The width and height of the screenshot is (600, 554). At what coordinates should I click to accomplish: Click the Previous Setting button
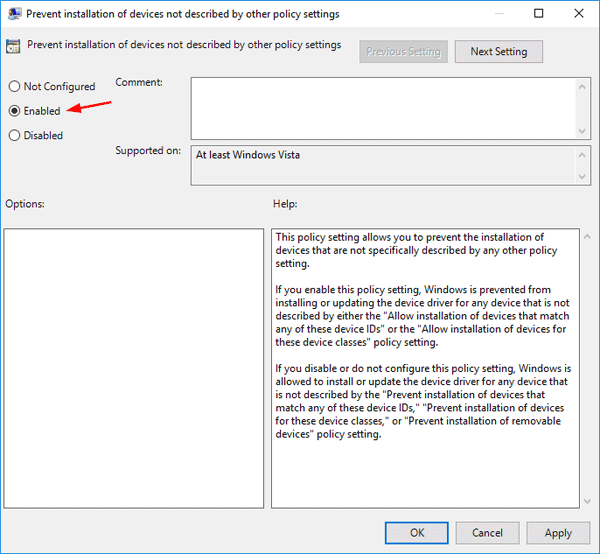click(x=403, y=51)
